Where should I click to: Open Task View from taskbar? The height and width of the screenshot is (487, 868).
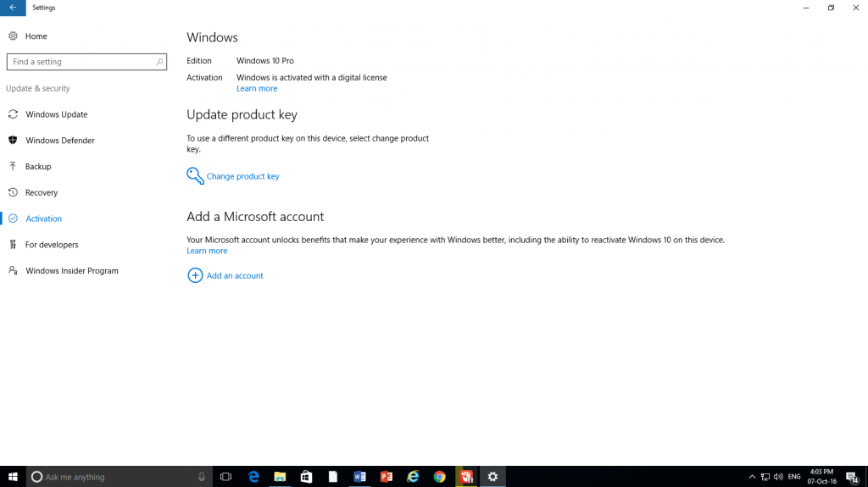click(x=225, y=477)
